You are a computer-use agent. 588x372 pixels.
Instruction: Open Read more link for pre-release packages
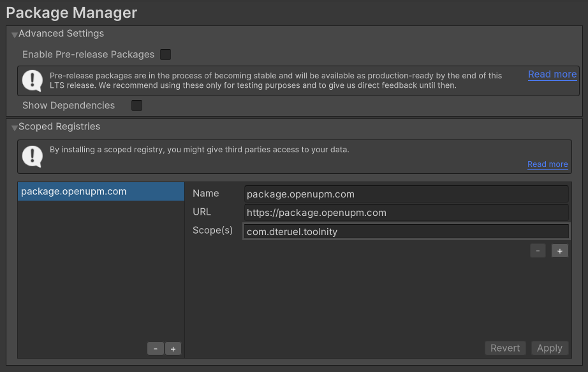(552, 74)
